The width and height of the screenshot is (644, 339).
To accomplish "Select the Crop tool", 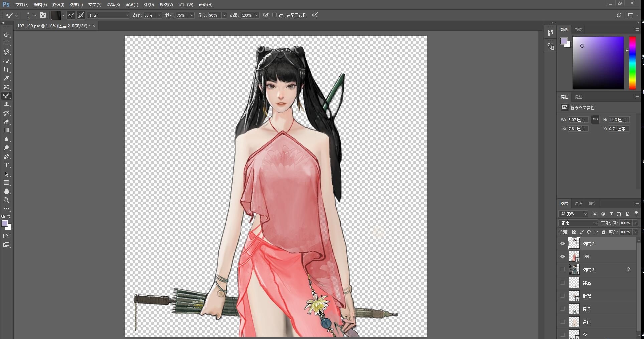I will tap(6, 70).
